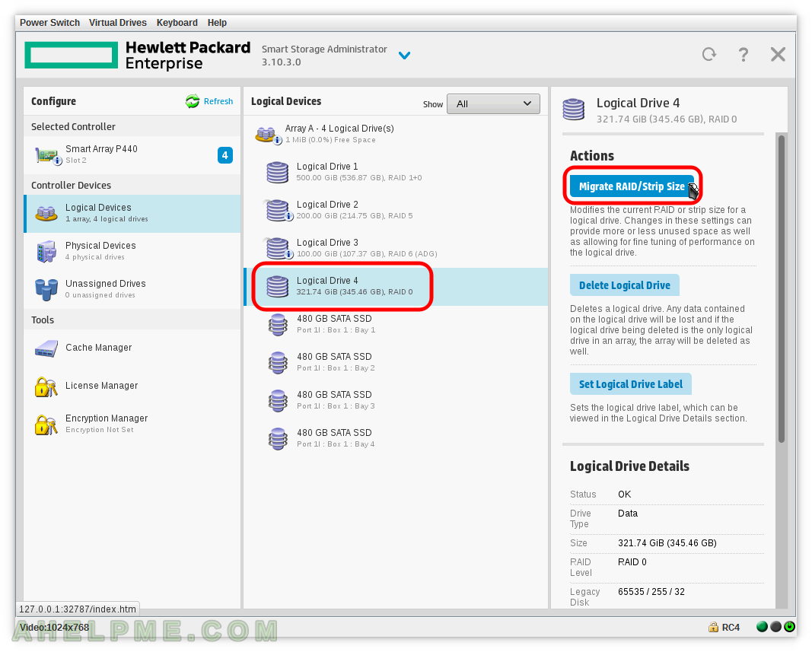The height and width of the screenshot is (652, 812).
Task: Select Physical Devices sidebar label
Action: click(100, 246)
